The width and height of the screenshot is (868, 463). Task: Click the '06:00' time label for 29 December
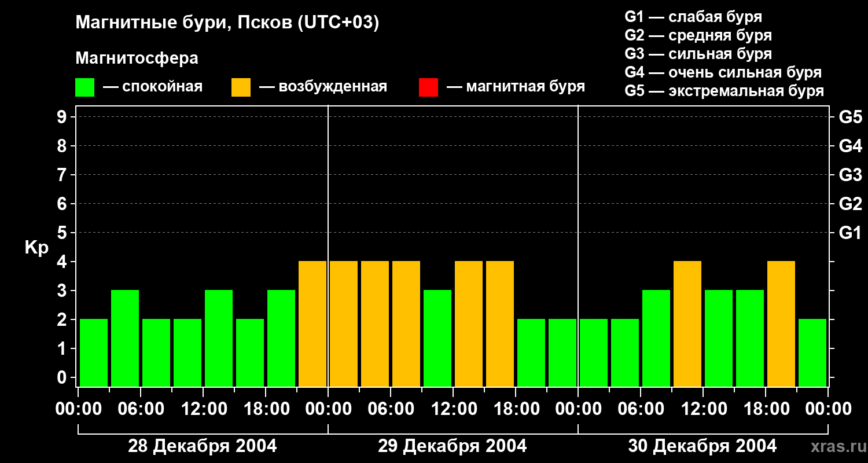coord(391,409)
